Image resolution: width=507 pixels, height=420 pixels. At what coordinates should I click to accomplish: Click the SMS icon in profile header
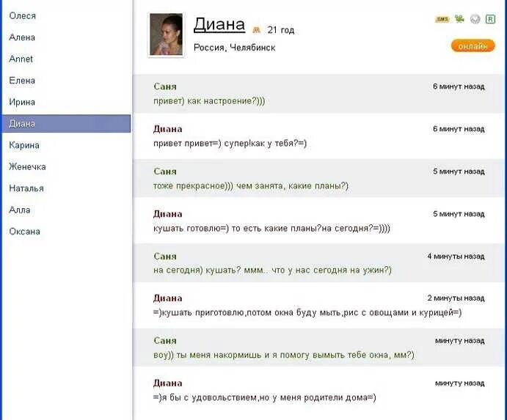442,19
